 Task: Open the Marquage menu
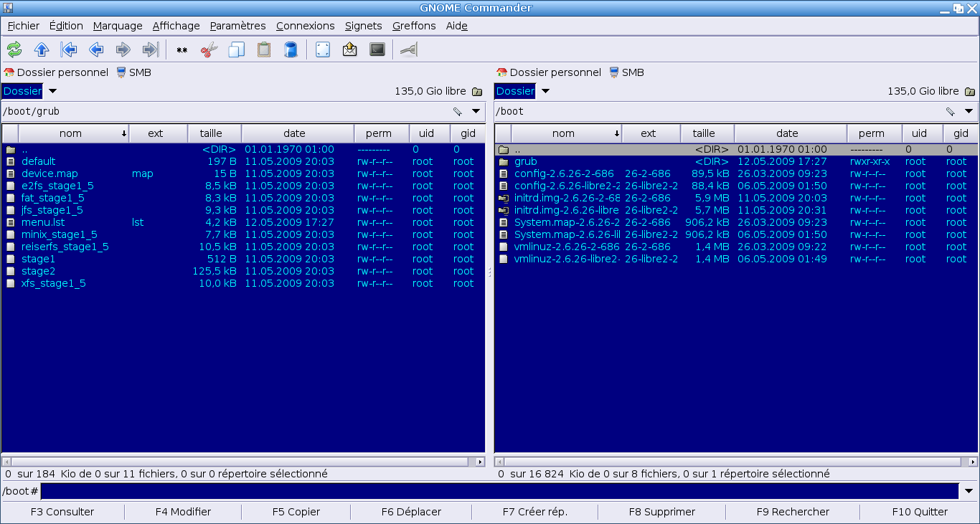click(x=118, y=26)
